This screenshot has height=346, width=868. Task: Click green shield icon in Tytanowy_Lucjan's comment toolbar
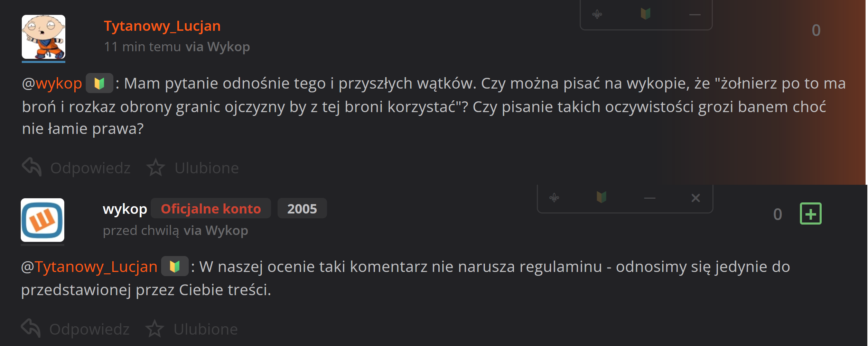(645, 14)
